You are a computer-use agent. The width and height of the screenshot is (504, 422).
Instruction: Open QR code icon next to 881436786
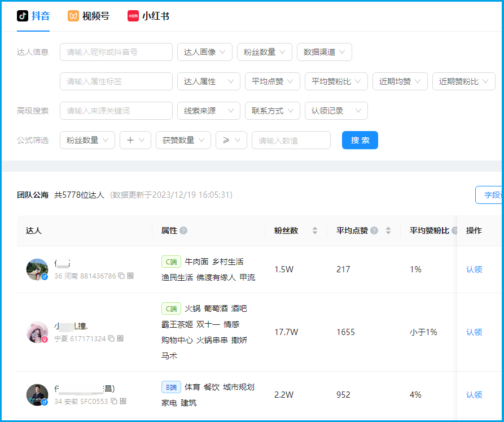[x=130, y=276]
